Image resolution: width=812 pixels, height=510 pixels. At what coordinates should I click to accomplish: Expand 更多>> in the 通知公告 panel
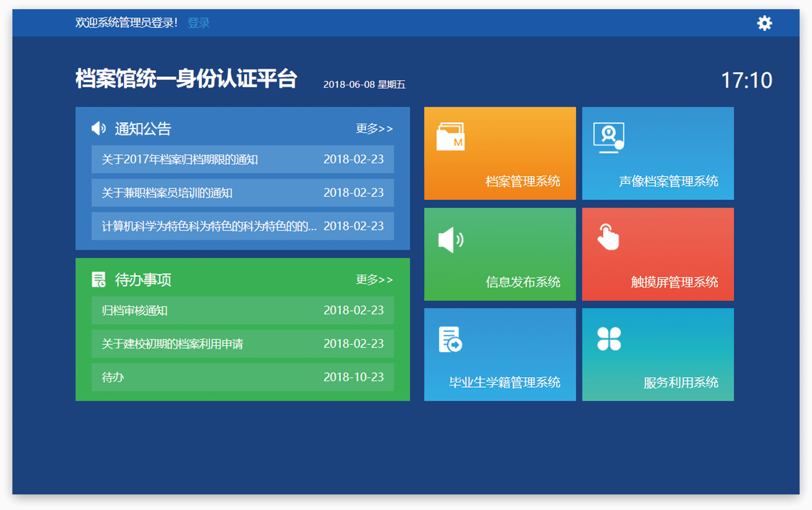coord(374,128)
